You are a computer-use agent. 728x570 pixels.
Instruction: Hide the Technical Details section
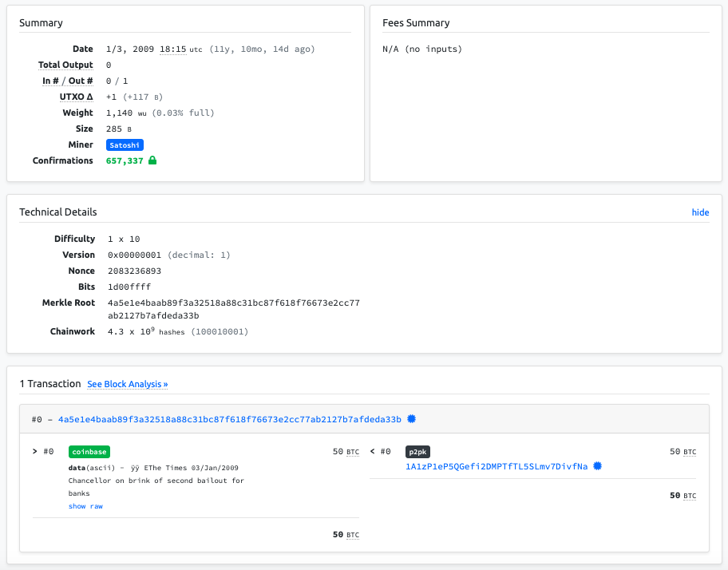tap(700, 212)
